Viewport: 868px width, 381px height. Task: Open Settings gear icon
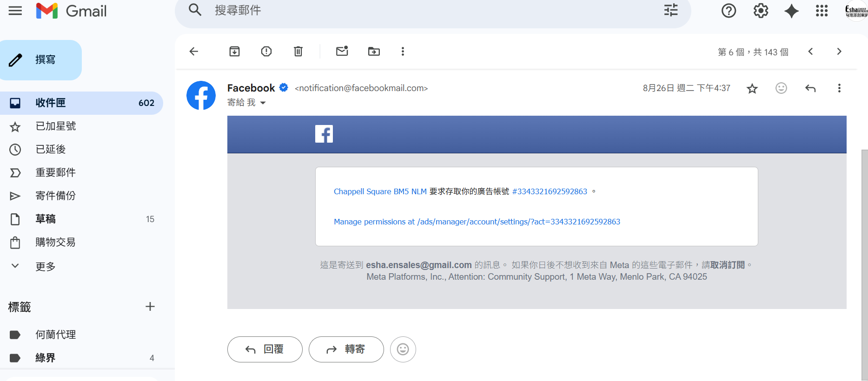point(761,11)
